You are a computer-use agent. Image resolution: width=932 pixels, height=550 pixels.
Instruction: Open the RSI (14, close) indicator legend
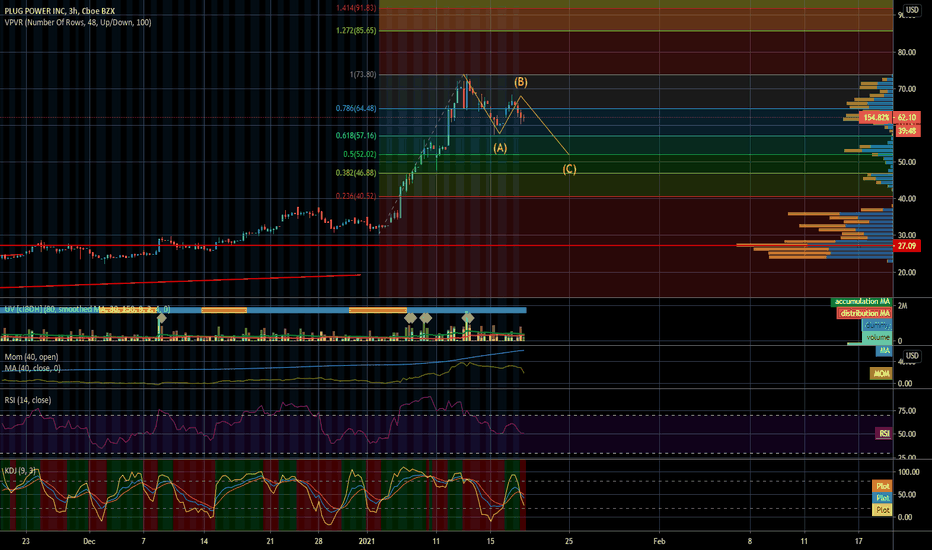28,400
